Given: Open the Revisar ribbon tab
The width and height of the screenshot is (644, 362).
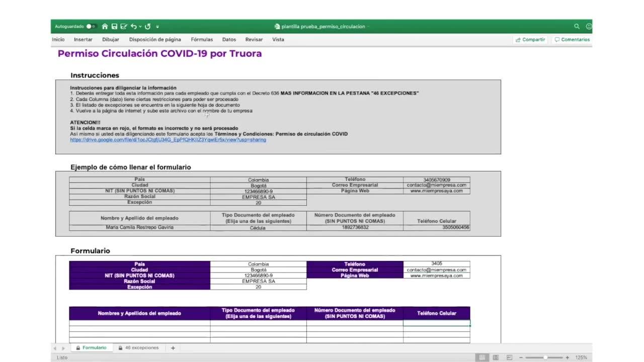Looking at the screenshot, I should coord(254,39).
